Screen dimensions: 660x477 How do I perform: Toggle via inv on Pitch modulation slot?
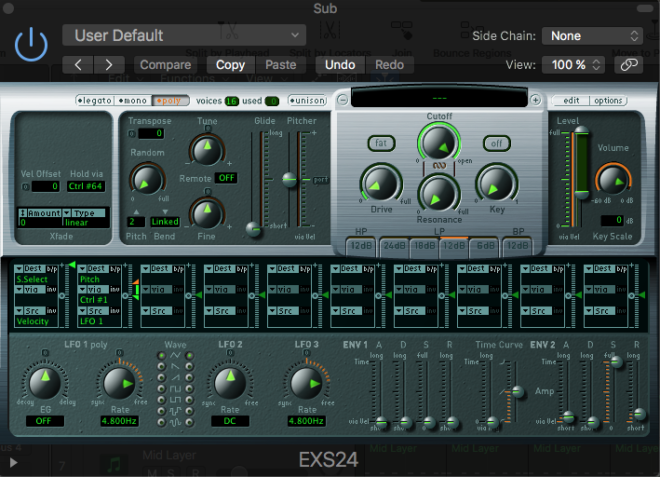click(115, 290)
